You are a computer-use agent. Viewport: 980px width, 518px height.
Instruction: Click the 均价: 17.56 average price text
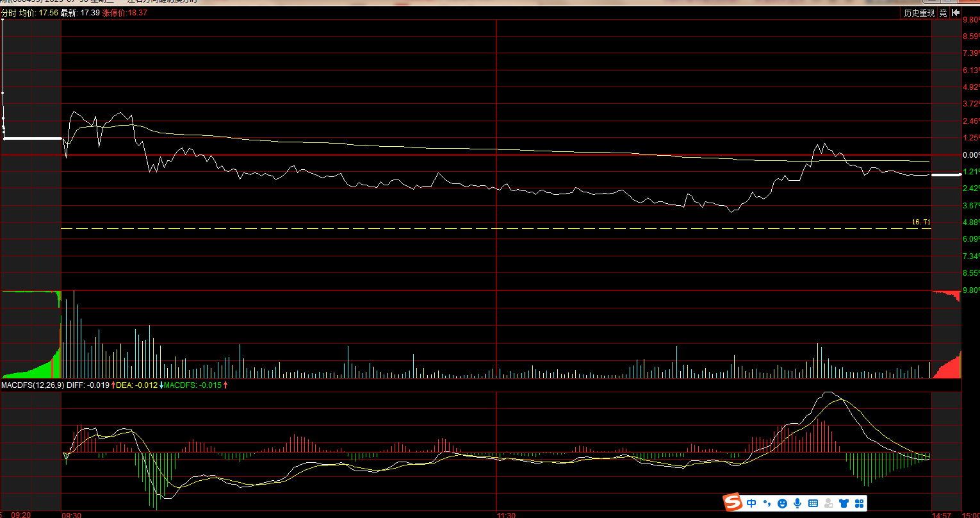(x=39, y=13)
